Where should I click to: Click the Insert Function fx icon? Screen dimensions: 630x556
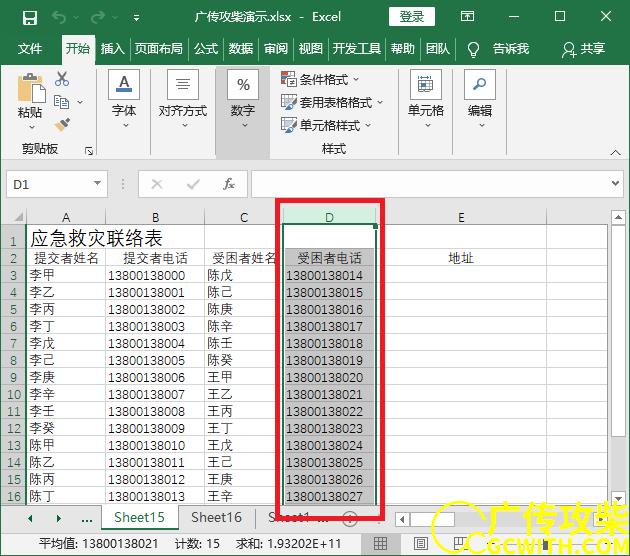(x=229, y=184)
